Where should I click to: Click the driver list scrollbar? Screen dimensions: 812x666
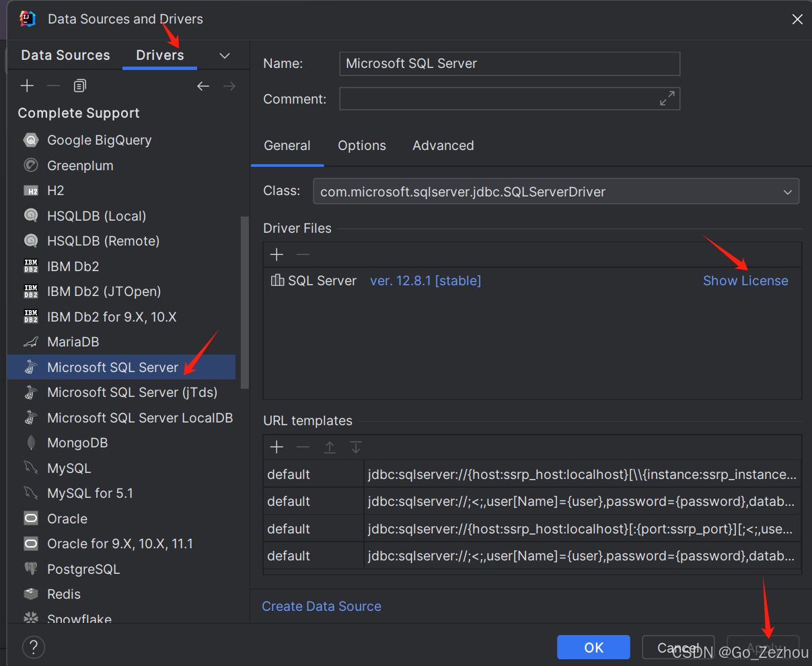245,303
